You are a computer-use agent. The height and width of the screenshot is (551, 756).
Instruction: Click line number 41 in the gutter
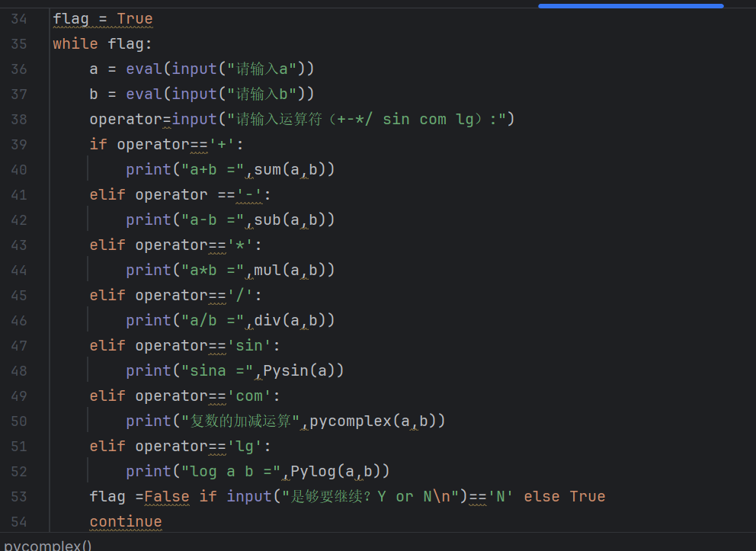(x=19, y=195)
